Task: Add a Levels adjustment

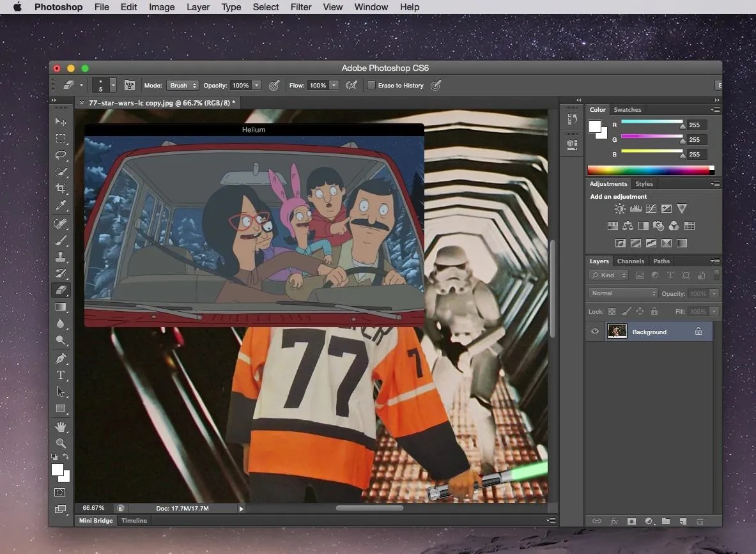Action: tap(635, 209)
